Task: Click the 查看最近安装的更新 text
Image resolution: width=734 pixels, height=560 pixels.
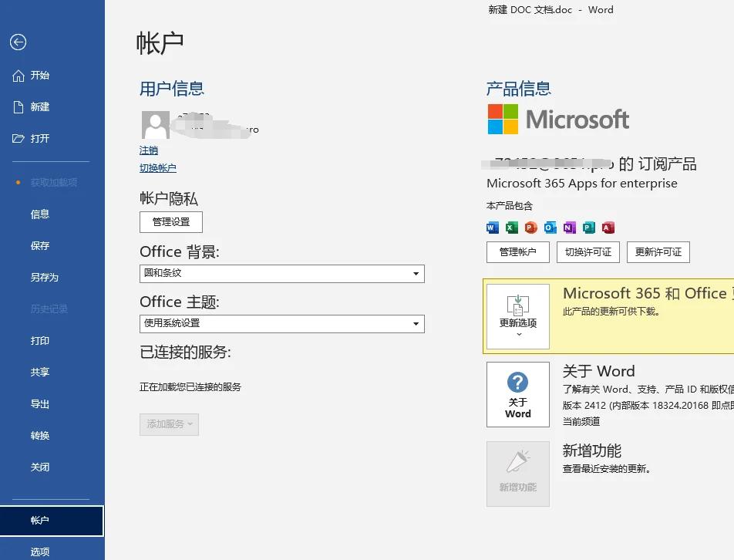Action: click(x=606, y=469)
